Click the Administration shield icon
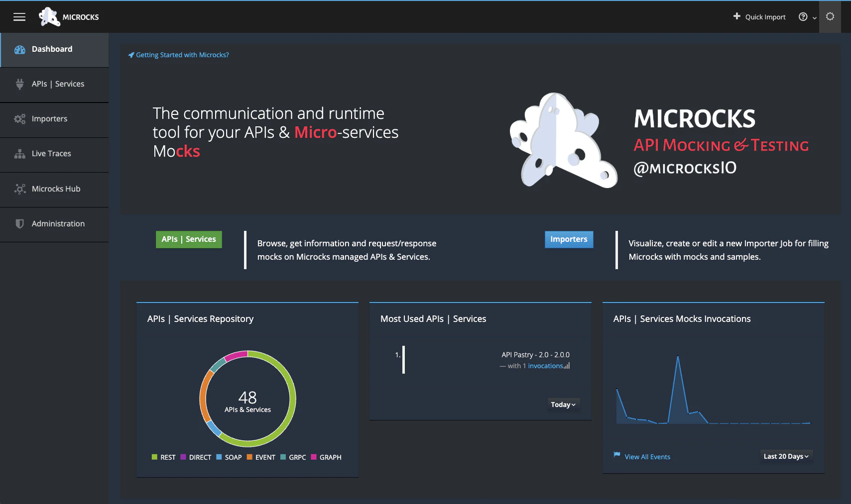The height and width of the screenshot is (504, 851). pos(19,223)
